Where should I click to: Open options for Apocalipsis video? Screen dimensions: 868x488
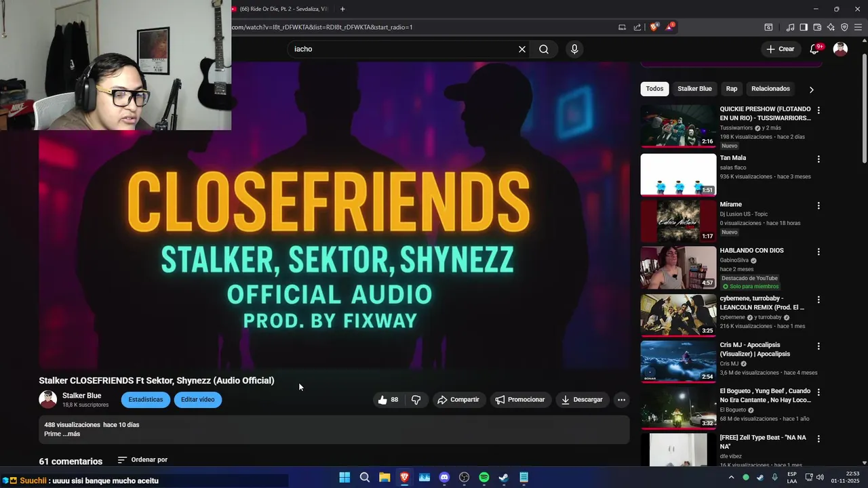[x=818, y=346]
